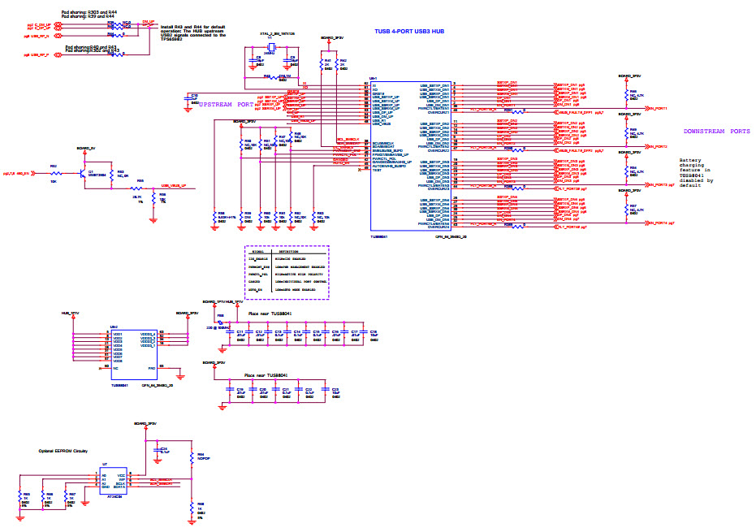Select the Q1 MMBT3904 transistor symbol
The image size is (756, 532).
(x=85, y=173)
